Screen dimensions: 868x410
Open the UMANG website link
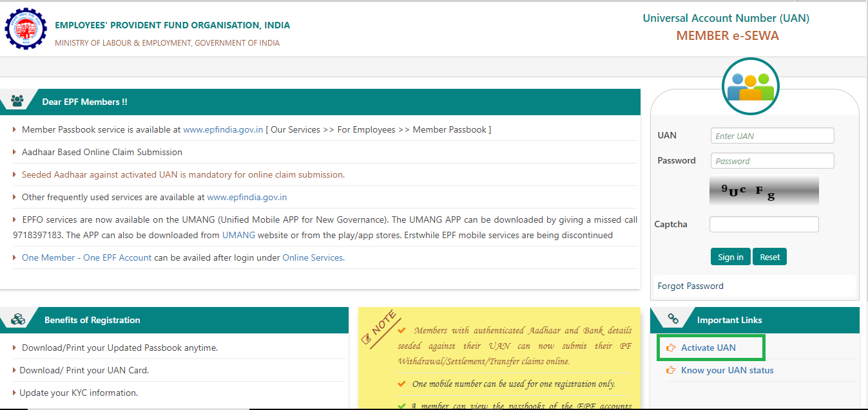click(238, 235)
